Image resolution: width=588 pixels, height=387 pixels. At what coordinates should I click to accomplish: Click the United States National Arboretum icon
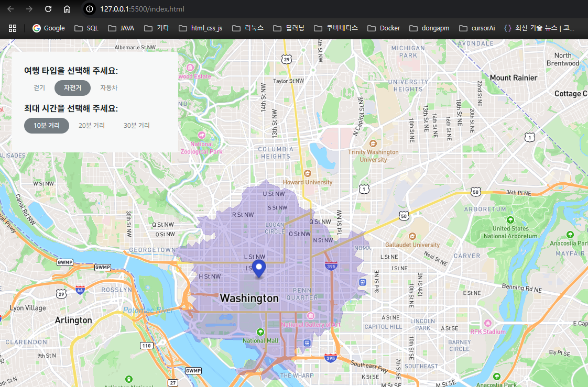510,220
